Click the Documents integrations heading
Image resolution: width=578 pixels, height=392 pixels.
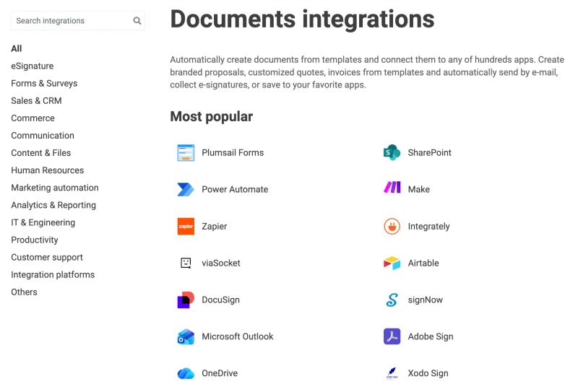click(302, 19)
